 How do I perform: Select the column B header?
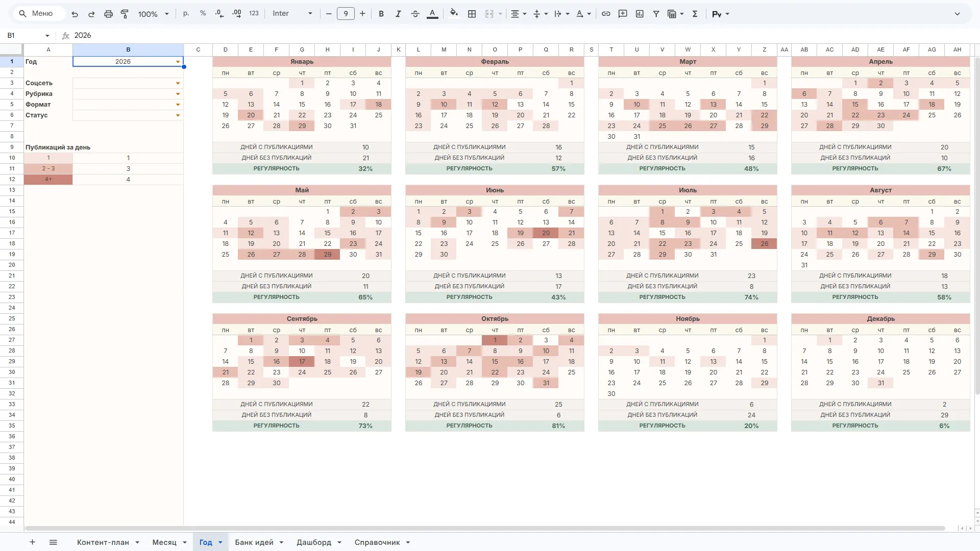[x=128, y=49]
